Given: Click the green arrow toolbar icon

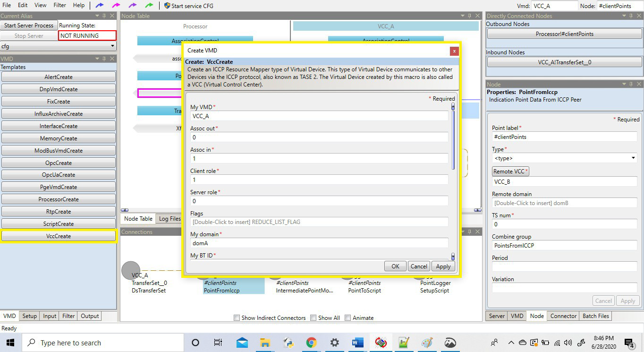Looking at the screenshot, I should (x=149, y=5).
